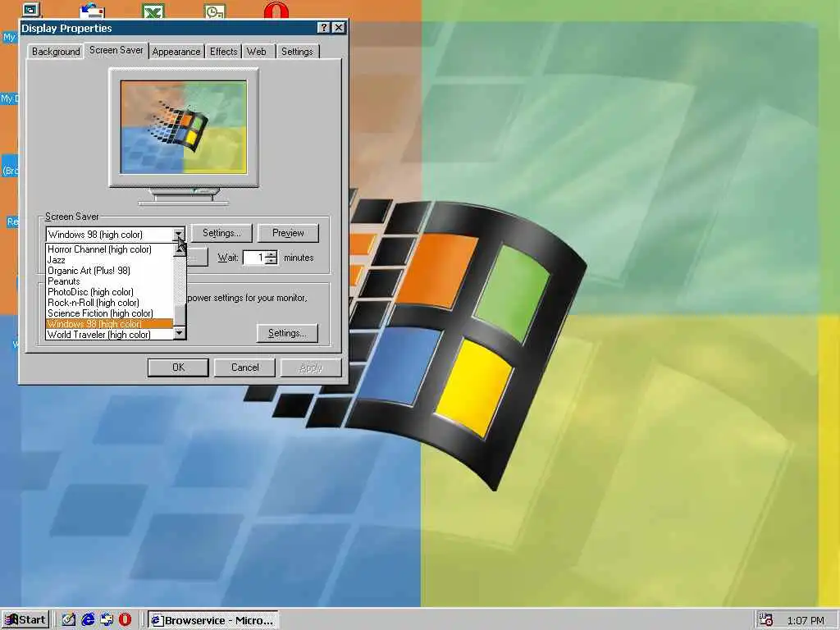Open monitor power Settings... button

[x=287, y=333]
